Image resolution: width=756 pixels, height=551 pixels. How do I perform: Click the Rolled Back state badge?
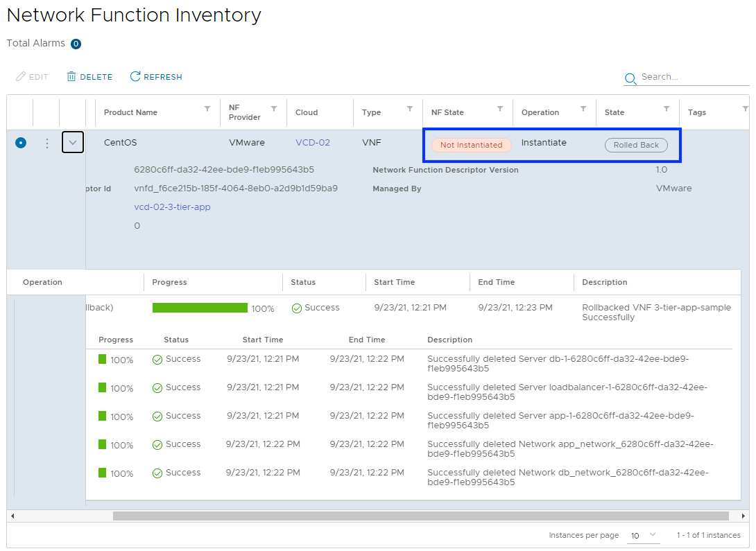(x=636, y=145)
